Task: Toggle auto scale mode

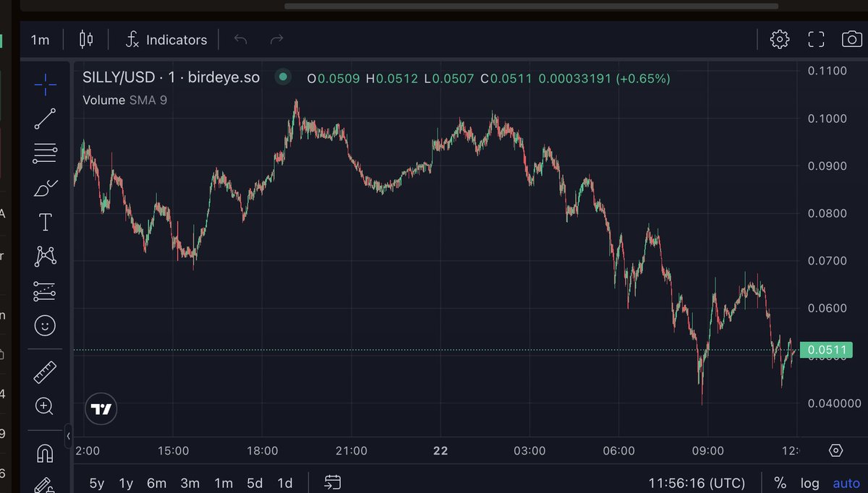Action: pos(846,483)
